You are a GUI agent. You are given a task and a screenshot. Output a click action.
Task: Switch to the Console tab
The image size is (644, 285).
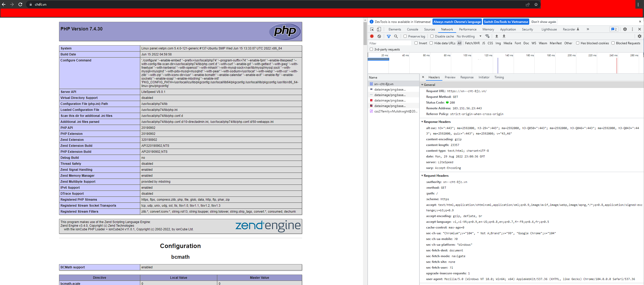coord(412,29)
